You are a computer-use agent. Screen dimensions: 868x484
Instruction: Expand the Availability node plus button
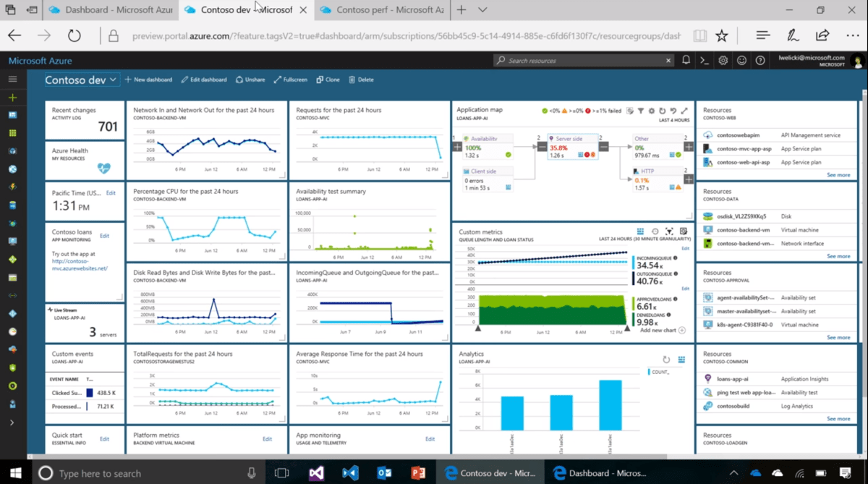click(x=456, y=147)
